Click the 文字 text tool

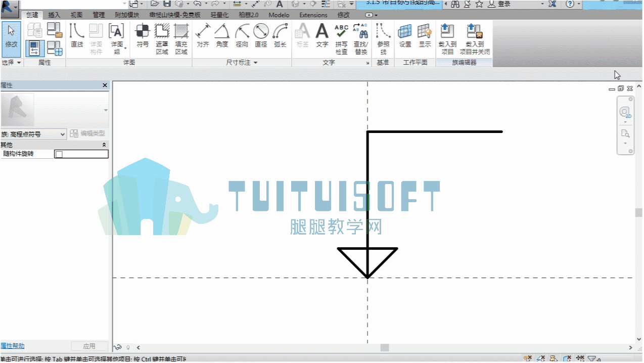coord(322,36)
